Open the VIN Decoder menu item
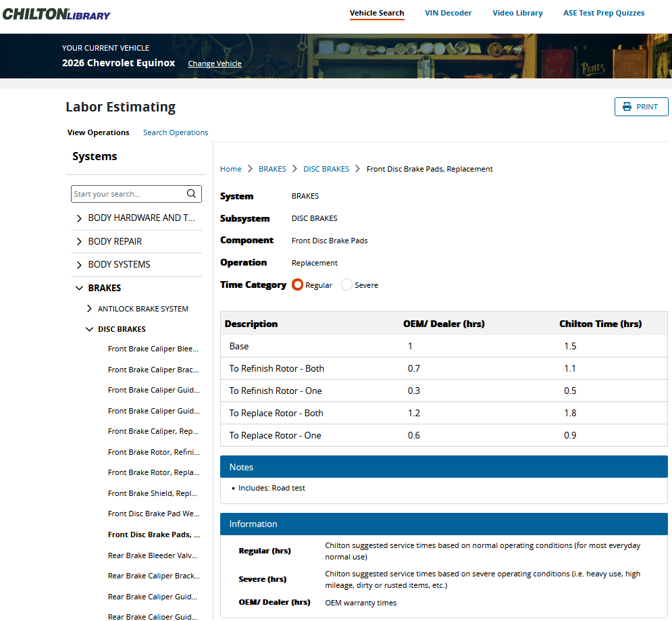This screenshot has width=672, height=621. click(x=448, y=13)
